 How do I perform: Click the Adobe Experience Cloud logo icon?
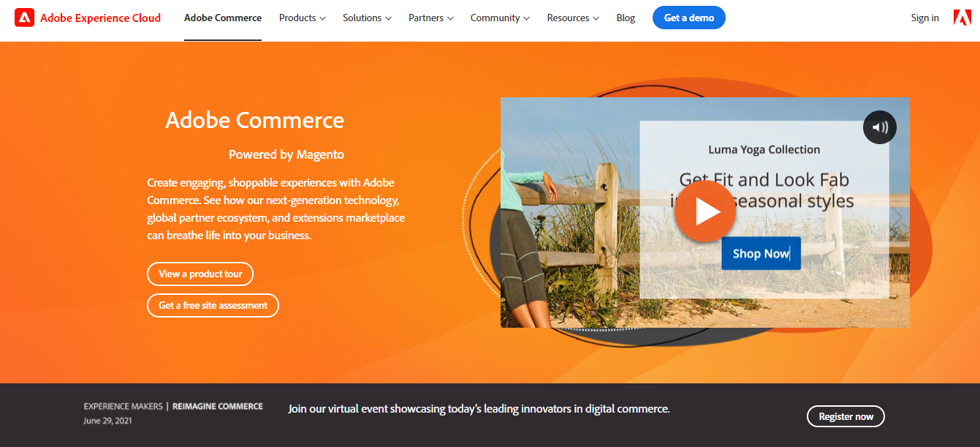[x=24, y=18]
